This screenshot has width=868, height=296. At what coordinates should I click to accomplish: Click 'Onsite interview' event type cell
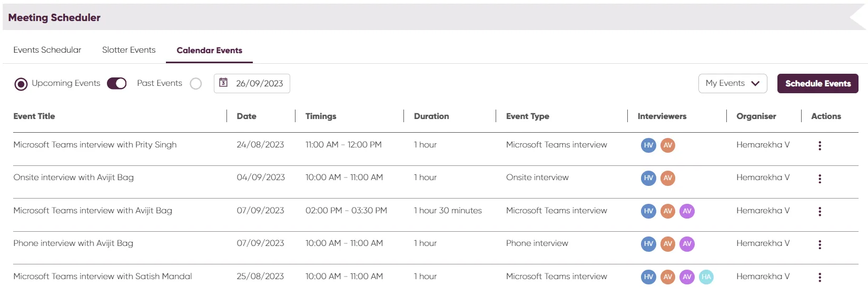coord(537,177)
